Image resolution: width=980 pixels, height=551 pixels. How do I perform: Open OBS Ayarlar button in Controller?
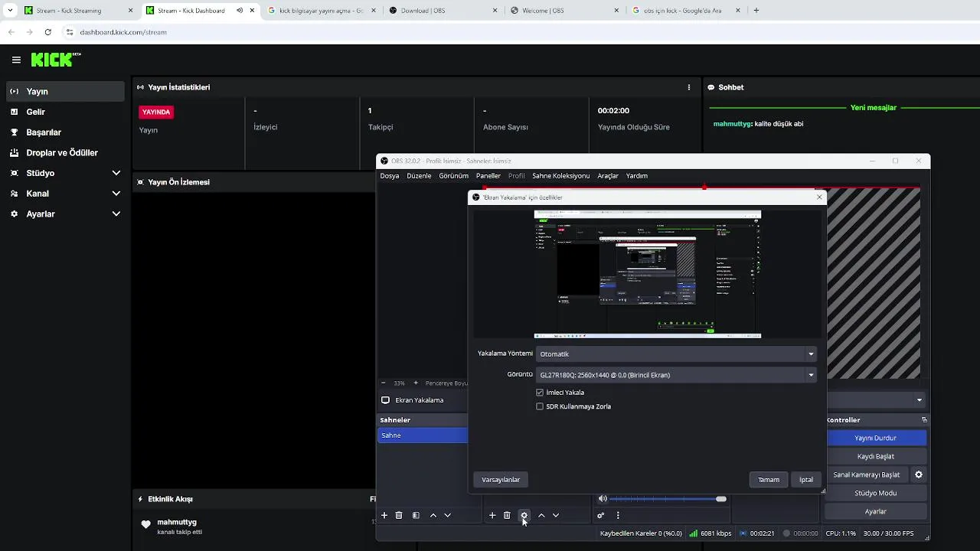876,511
